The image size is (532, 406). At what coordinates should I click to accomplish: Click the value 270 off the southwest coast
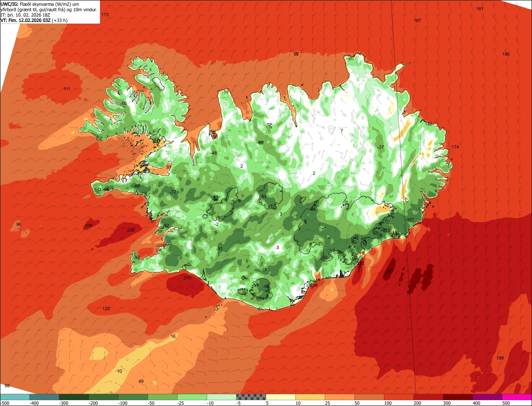[187, 278]
